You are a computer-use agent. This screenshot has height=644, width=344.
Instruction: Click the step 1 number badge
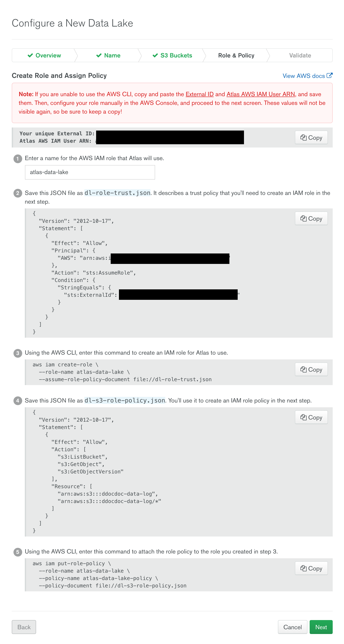[x=18, y=159]
